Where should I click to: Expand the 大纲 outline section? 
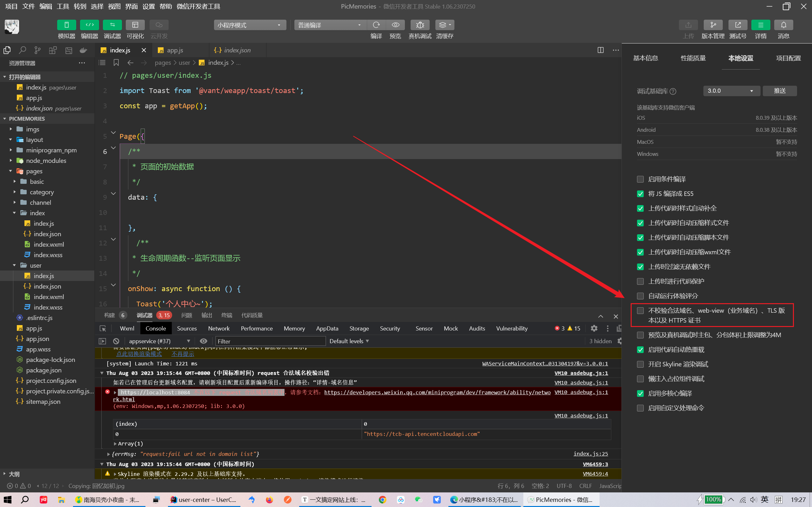pos(14,474)
